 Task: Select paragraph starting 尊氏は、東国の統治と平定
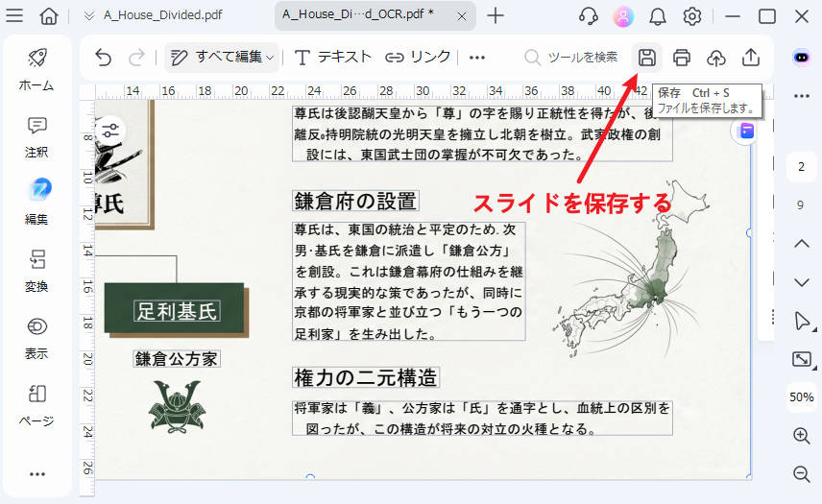click(408, 281)
